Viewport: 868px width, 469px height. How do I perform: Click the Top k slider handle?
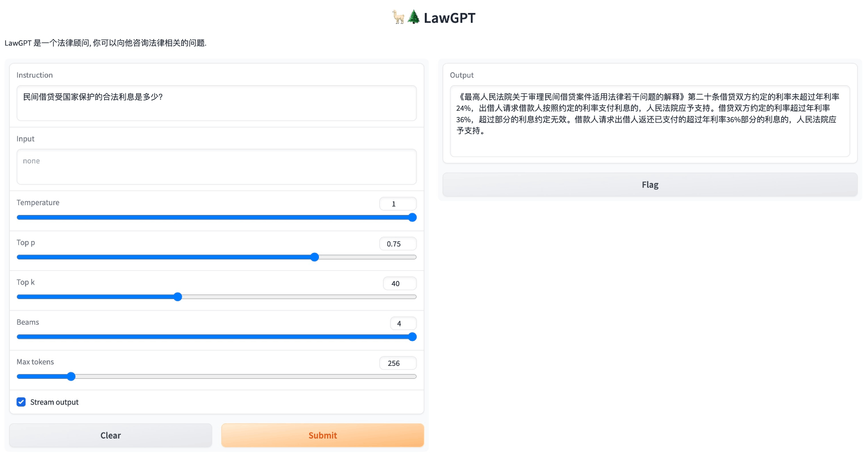click(177, 297)
